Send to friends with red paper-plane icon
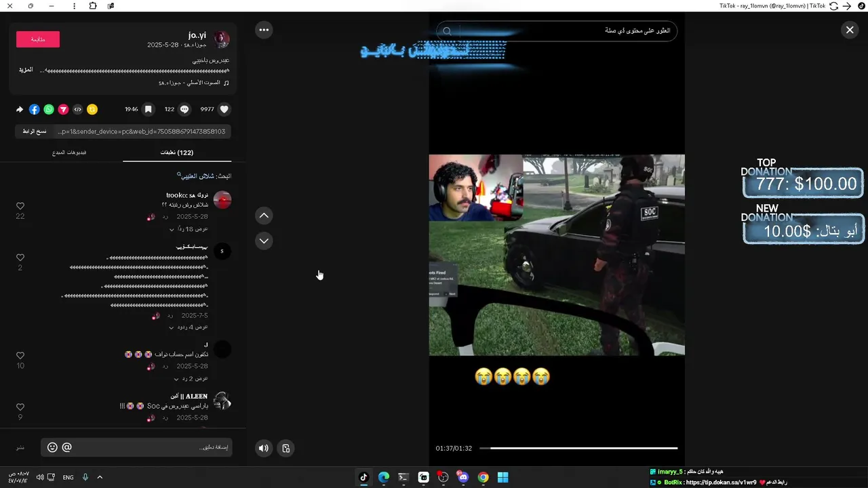 pyautogui.click(x=63, y=109)
